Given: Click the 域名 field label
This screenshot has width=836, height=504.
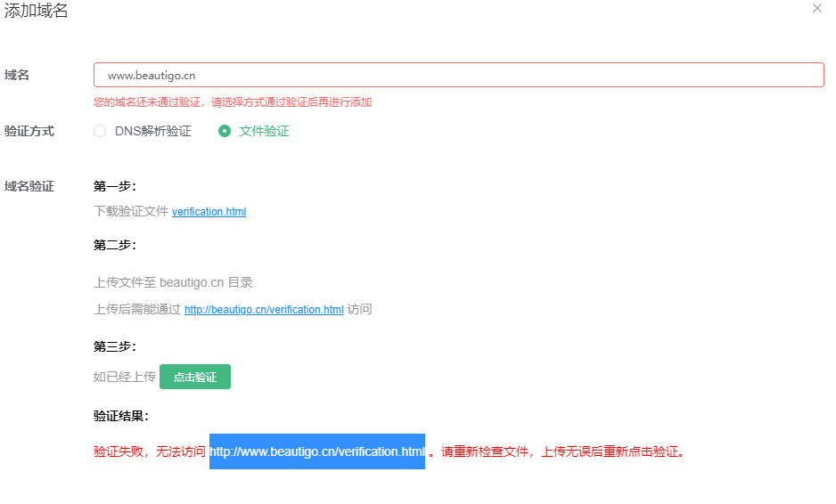Looking at the screenshot, I should [17, 75].
